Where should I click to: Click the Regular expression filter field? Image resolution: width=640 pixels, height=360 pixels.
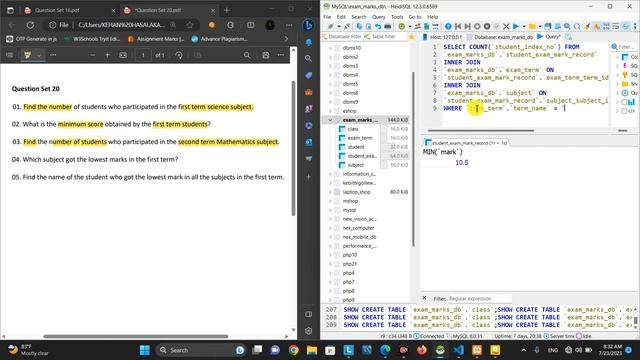480,299
